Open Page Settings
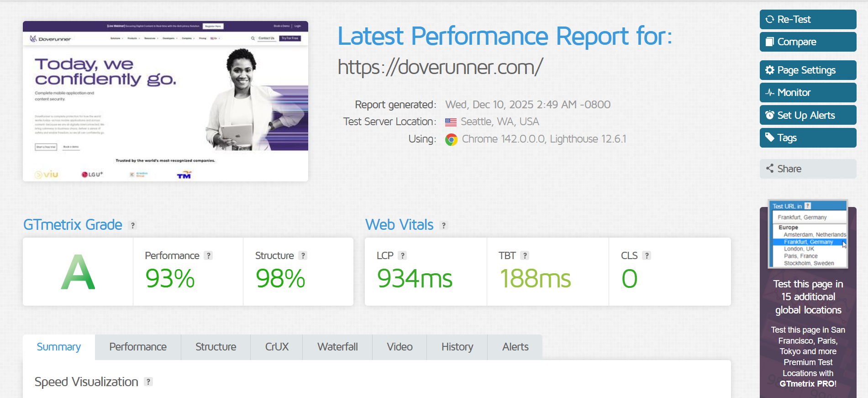 (808, 70)
